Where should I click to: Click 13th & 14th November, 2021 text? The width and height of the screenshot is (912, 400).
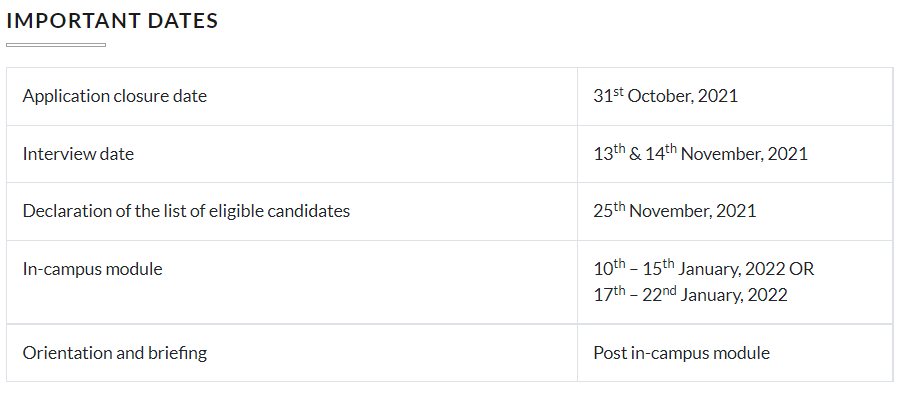click(x=700, y=153)
